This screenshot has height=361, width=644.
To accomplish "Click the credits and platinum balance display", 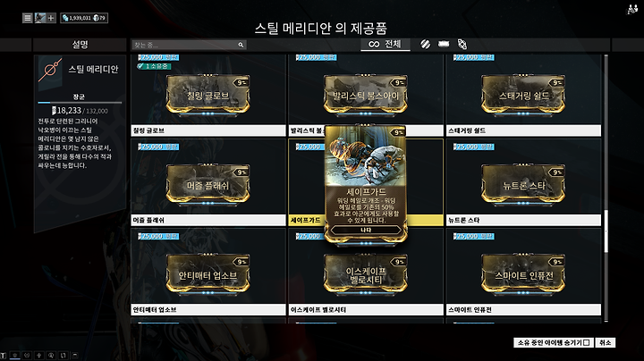I will tap(84, 18).
